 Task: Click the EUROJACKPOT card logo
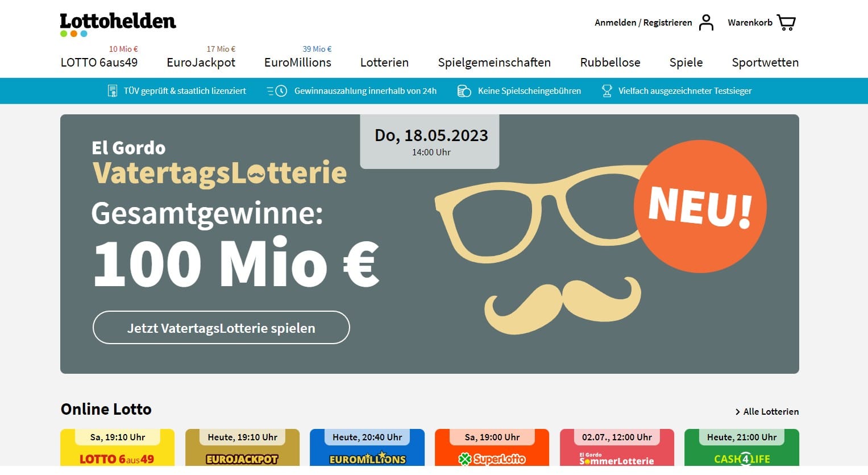coord(242,459)
